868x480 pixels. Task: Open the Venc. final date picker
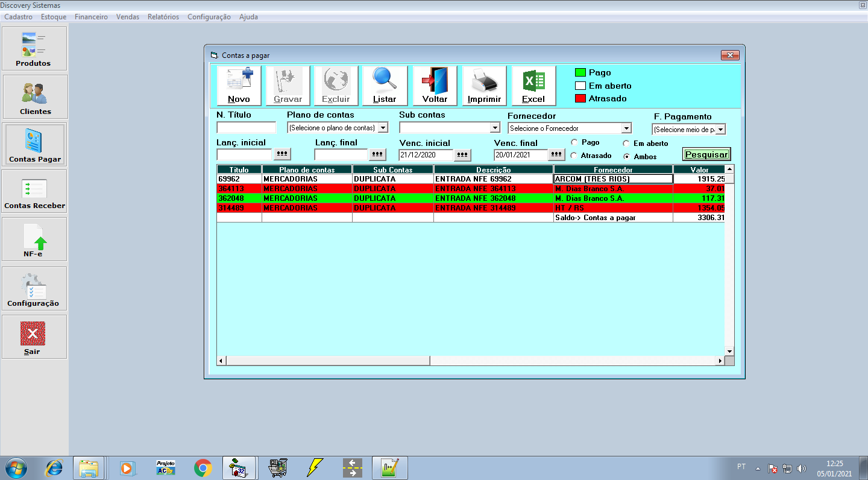point(557,155)
